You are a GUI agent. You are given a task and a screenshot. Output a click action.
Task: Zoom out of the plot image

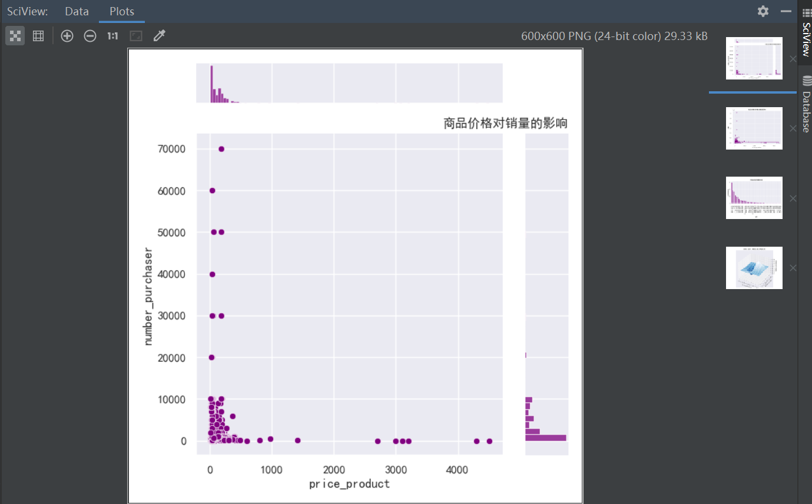(x=90, y=36)
